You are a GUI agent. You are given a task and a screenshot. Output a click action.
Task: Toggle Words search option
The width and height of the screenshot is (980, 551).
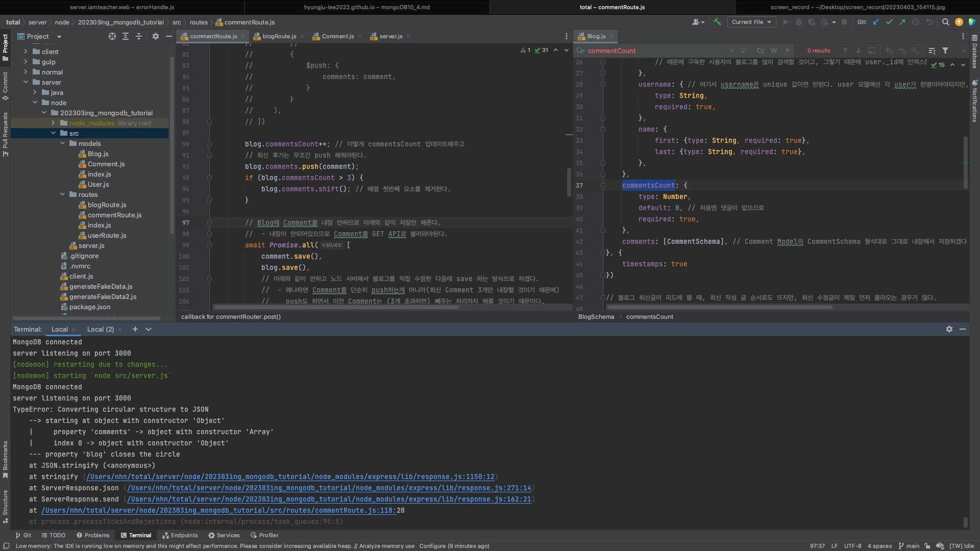774,51
